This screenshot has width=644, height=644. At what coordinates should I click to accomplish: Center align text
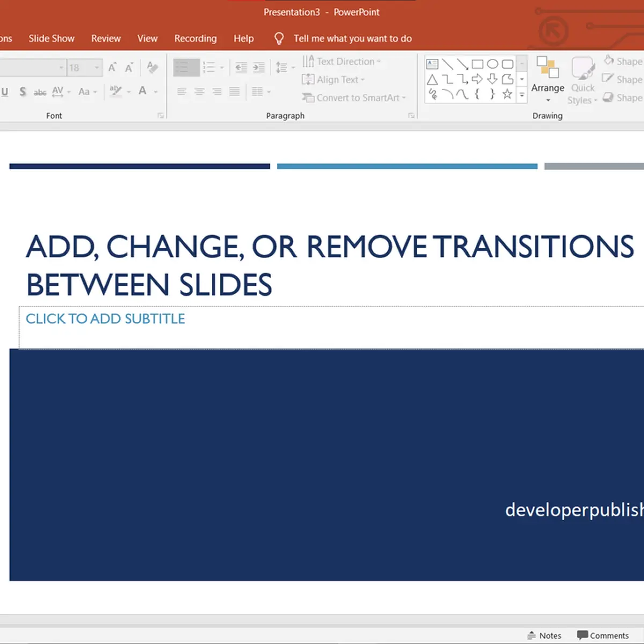(199, 92)
